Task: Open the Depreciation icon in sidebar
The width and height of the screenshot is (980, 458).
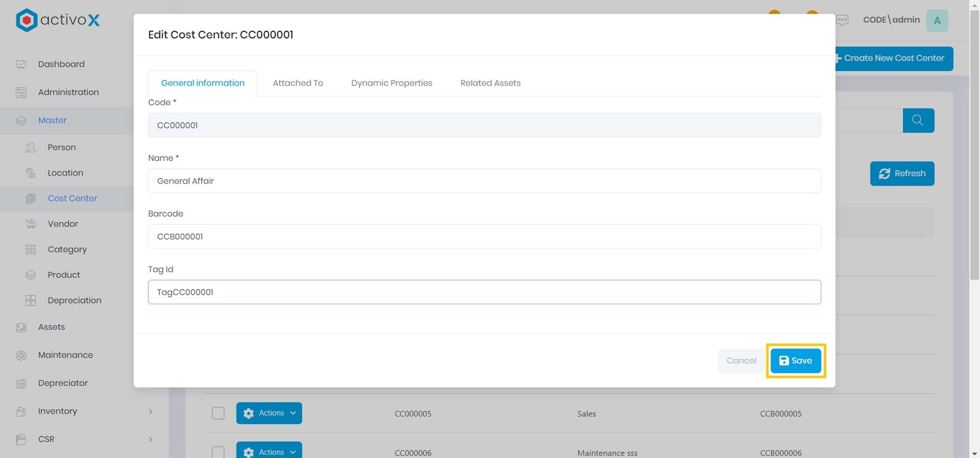Action: pyautogui.click(x=31, y=301)
